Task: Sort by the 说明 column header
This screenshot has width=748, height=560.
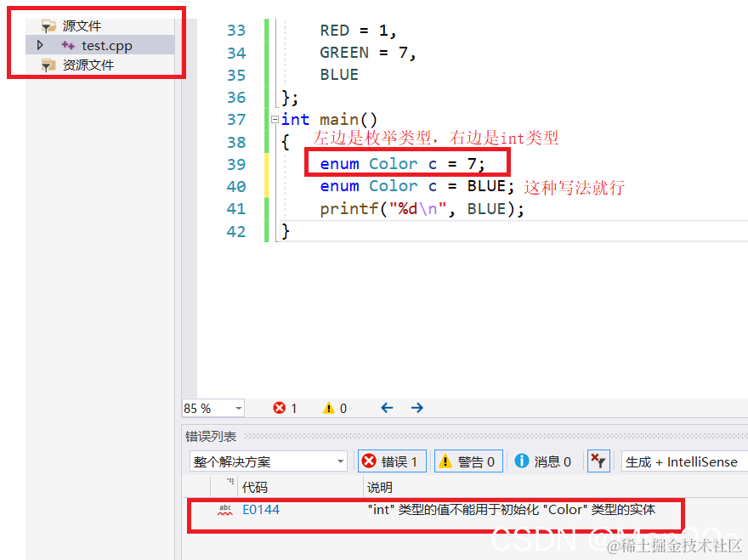Action: tap(380, 487)
